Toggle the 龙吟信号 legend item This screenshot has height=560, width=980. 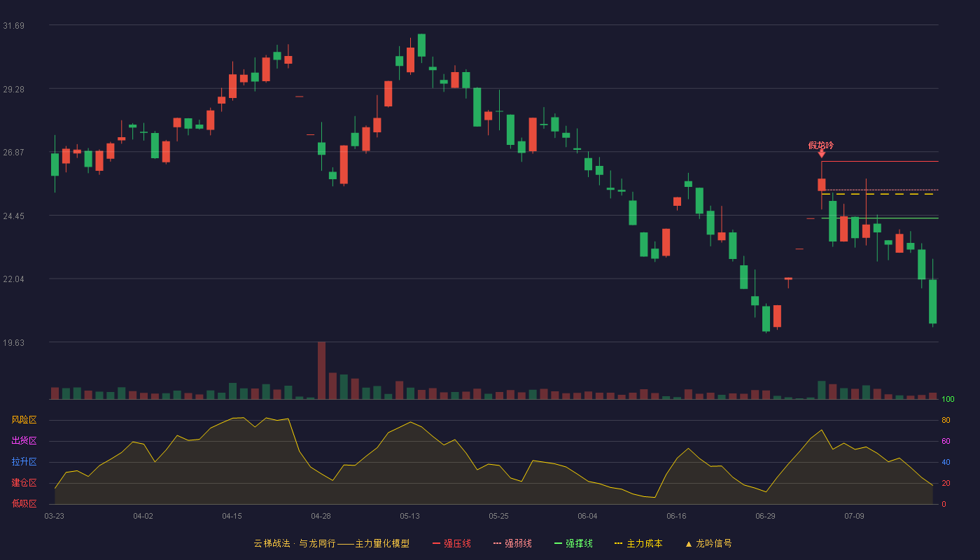(708, 543)
